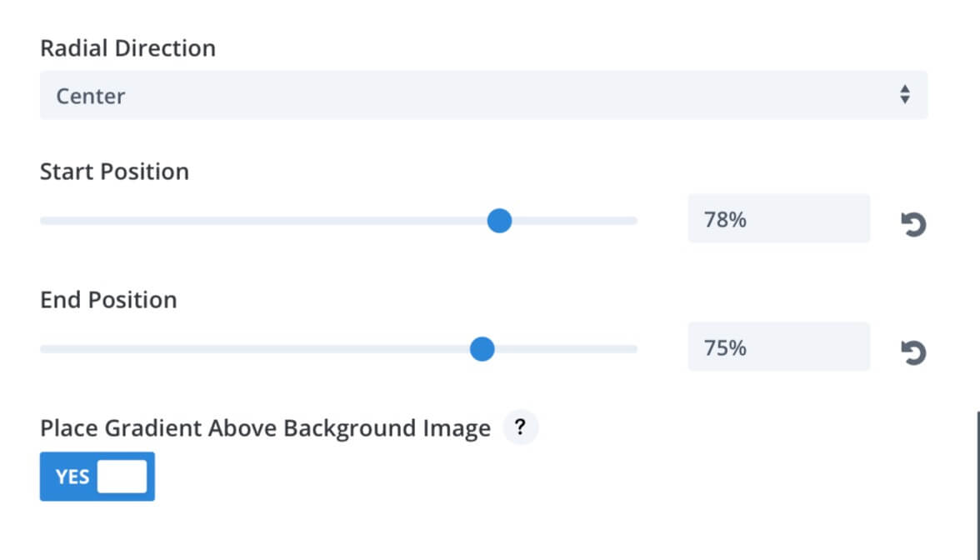Click the End Position track before its handle
The image size is (980, 560).
pos(254,348)
